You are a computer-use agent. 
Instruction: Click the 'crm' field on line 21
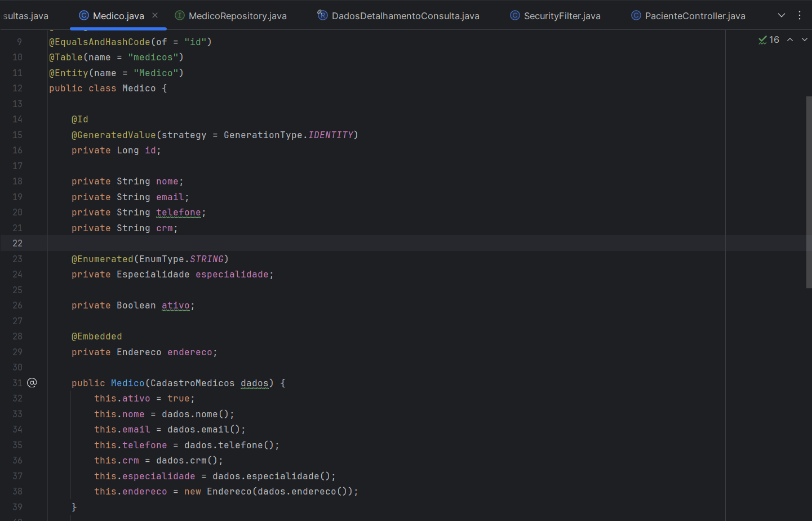click(x=165, y=228)
